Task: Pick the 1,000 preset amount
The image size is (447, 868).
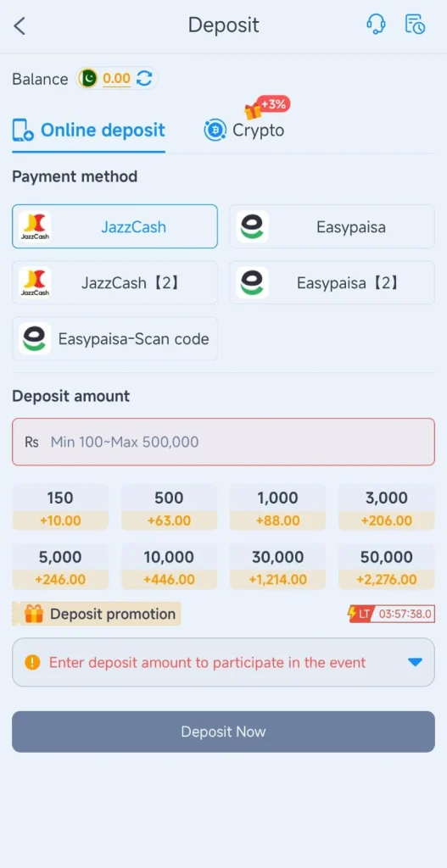Action: tap(277, 507)
